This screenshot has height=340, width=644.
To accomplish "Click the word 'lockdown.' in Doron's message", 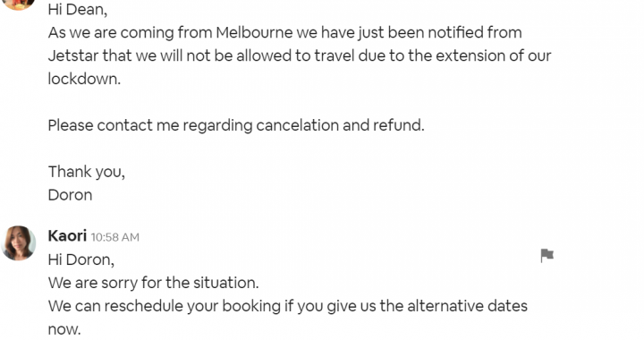I will click(84, 79).
